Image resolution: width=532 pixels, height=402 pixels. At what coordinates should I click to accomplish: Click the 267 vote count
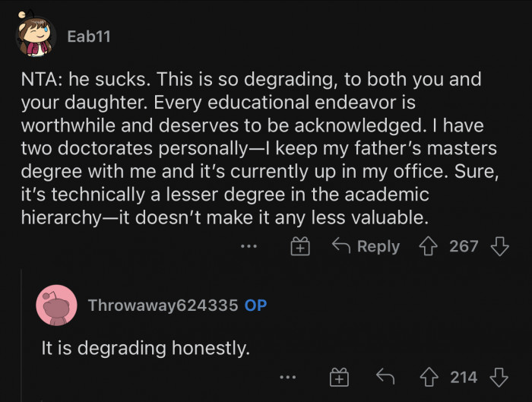tap(464, 246)
